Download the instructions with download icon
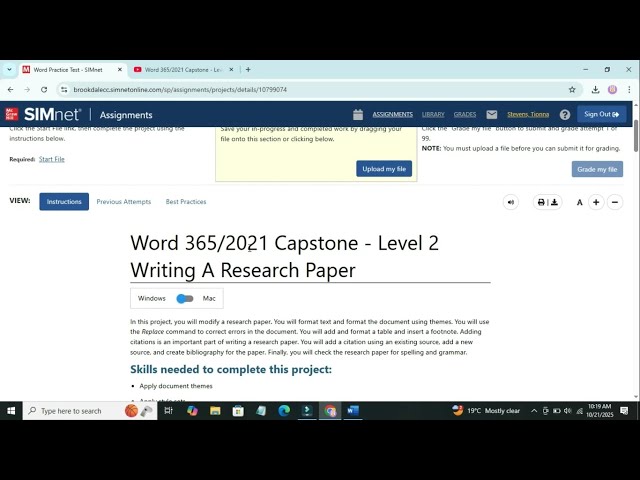 tap(554, 202)
